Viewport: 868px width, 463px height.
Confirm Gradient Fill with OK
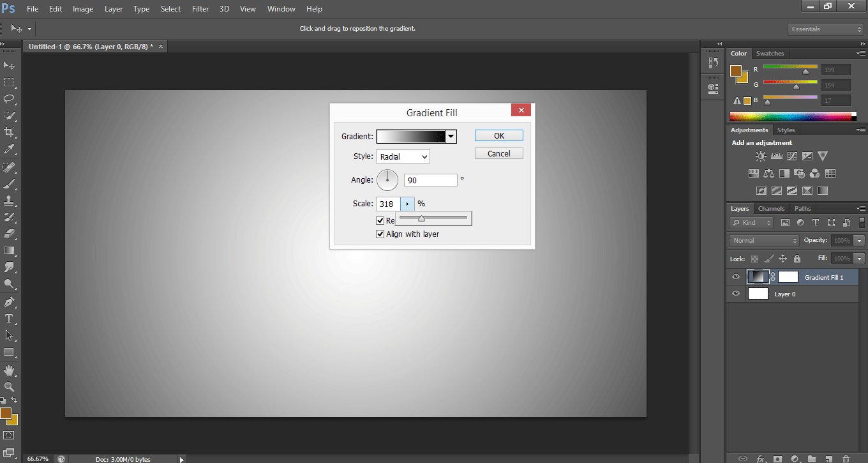pyautogui.click(x=498, y=135)
